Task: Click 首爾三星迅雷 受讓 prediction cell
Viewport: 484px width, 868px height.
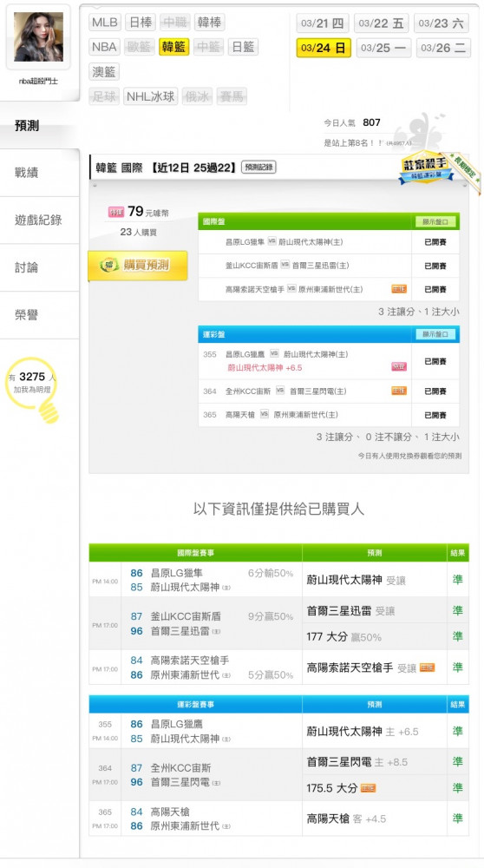Action: 375,610
